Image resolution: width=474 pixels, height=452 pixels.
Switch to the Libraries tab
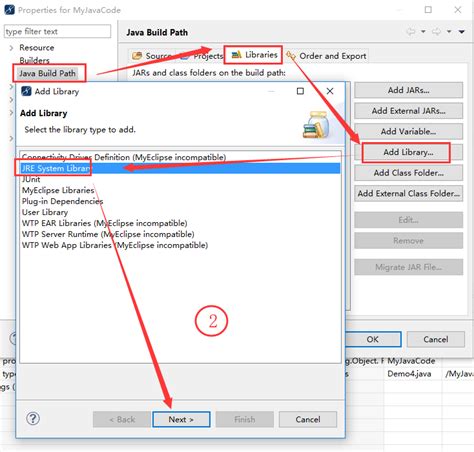pos(254,55)
